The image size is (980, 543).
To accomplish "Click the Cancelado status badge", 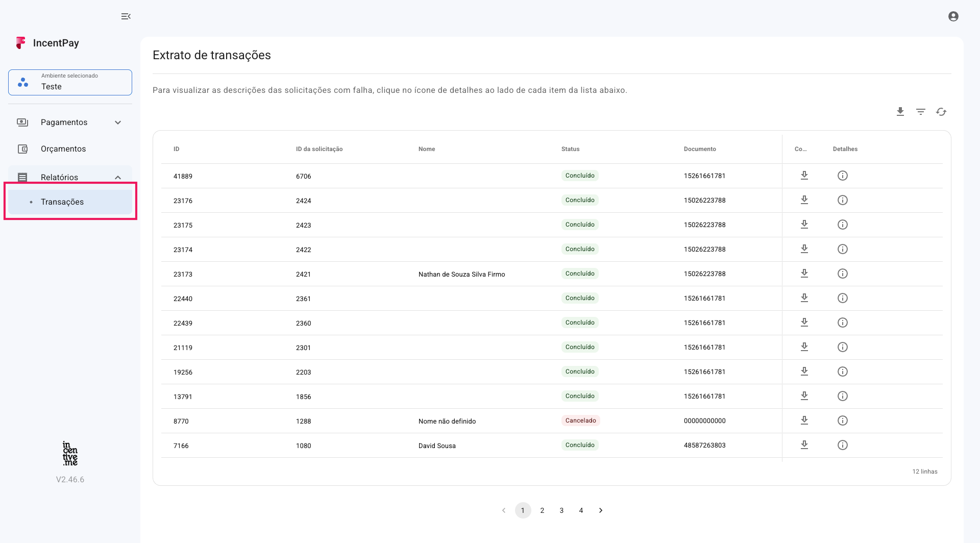I will [580, 421].
